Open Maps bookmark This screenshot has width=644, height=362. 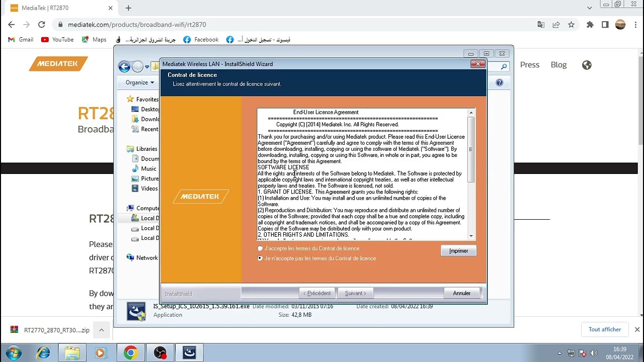click(x=94, y=40)
